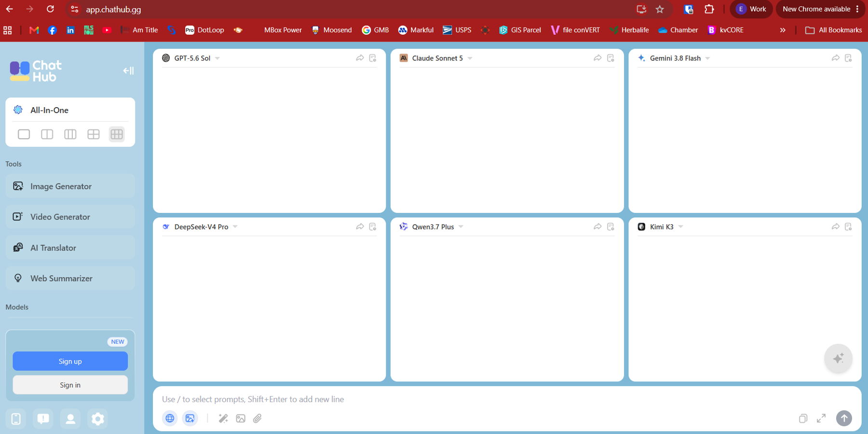Open the feedback icon in sidebar footer
Image resolution: width=868 pixels, height=434 pixels.
tap(43, 419)
